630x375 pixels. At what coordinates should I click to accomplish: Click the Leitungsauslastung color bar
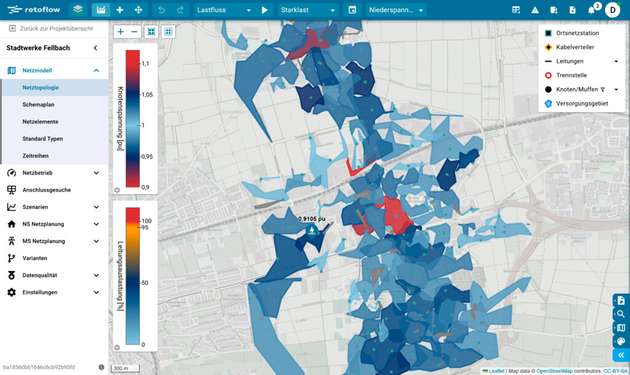(x=133, y=276)
